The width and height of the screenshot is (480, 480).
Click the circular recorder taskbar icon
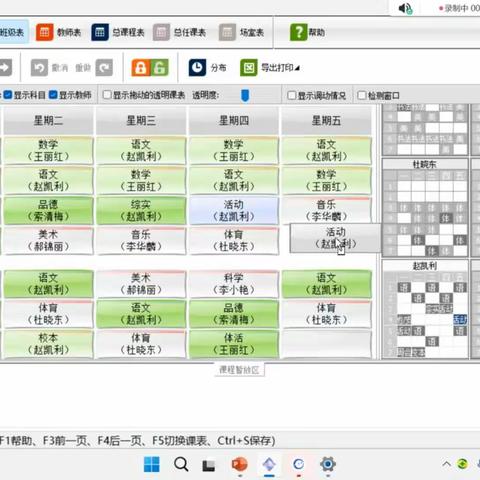tap(298, 464)
